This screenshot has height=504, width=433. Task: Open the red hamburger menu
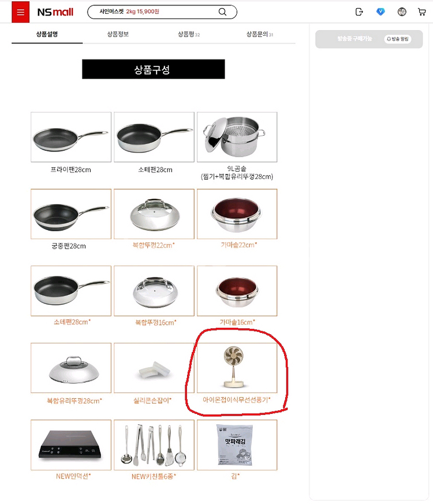pyautogui.click(x=21, y=12)
